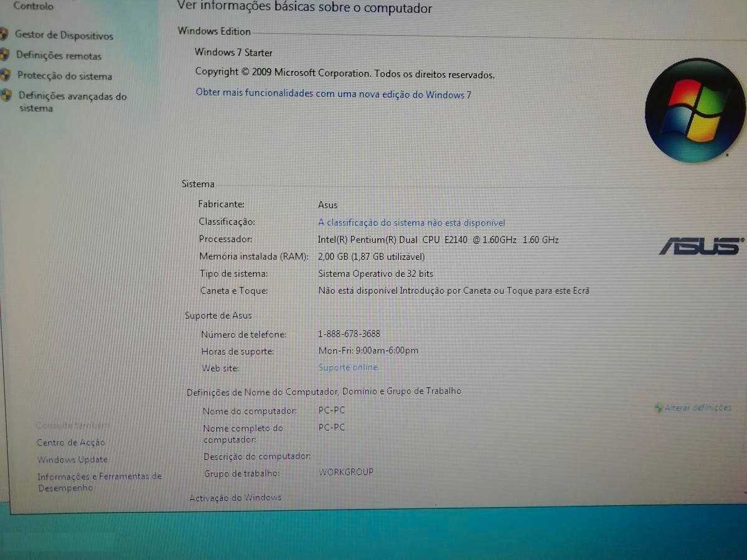Click 'Sistema' section heading

pyautogui.click(x=198, y=184)
